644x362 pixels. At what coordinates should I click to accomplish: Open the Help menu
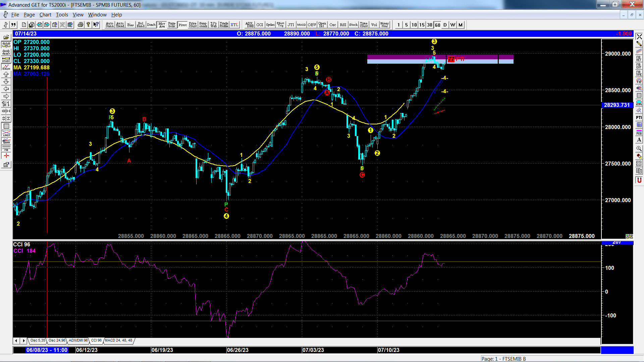pyautogui.click(x=117, y=15)
